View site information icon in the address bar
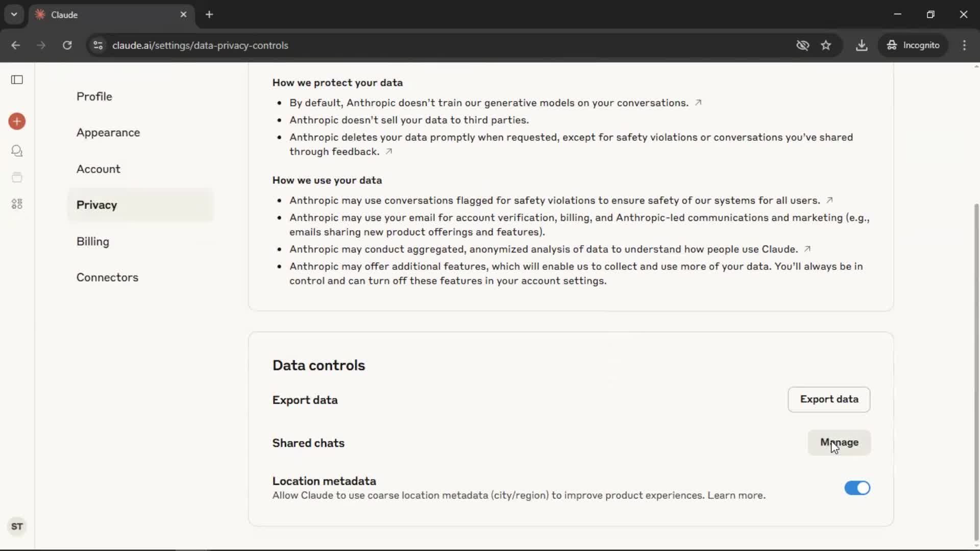 [x=98, y=45]
